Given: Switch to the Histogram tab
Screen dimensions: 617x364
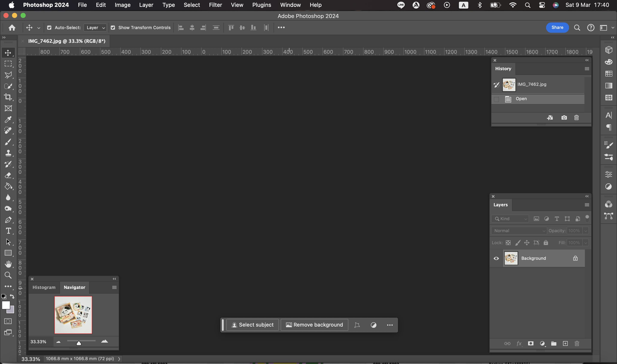Looking at the screenshot, I should click(x=44, y=287).
